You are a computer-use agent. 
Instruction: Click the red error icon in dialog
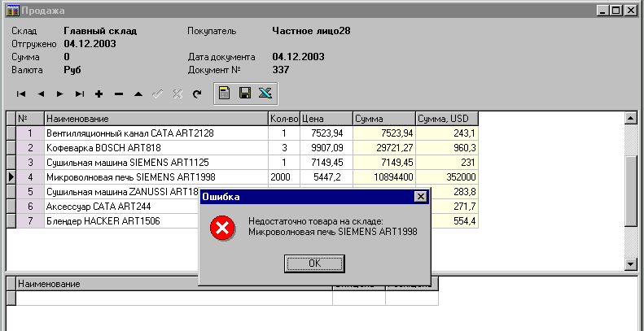point(222,229)
